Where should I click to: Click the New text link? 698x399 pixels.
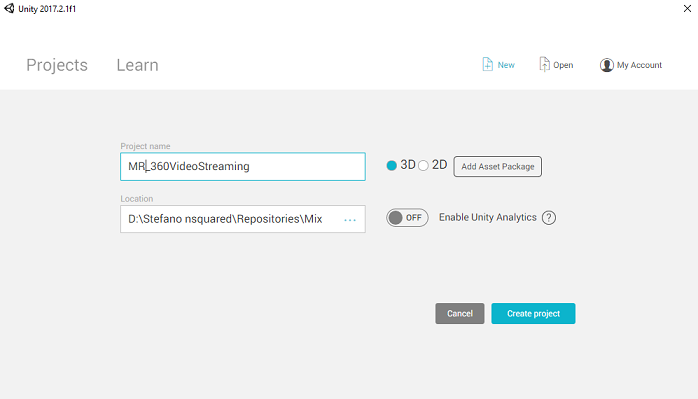(506, 65)
